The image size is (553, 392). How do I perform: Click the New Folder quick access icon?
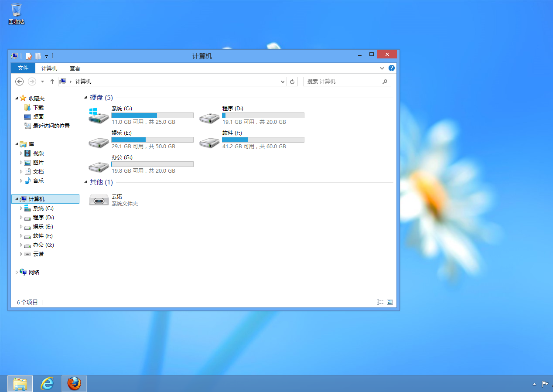[38, 56]
